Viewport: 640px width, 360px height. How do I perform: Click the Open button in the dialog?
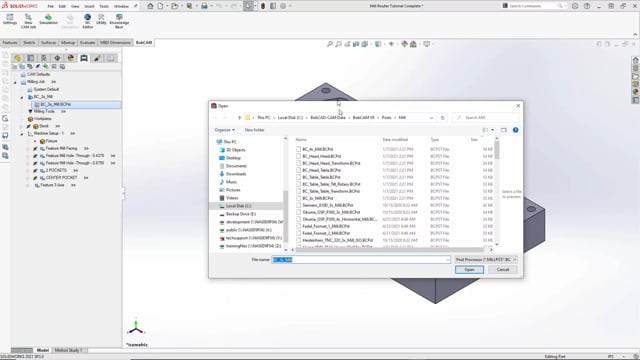(469, 270)
